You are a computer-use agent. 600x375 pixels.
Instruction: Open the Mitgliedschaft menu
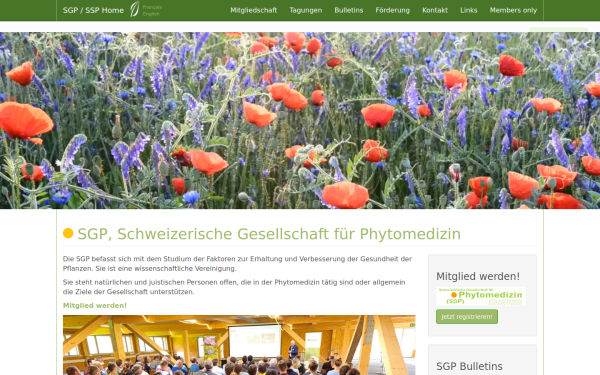254,10
